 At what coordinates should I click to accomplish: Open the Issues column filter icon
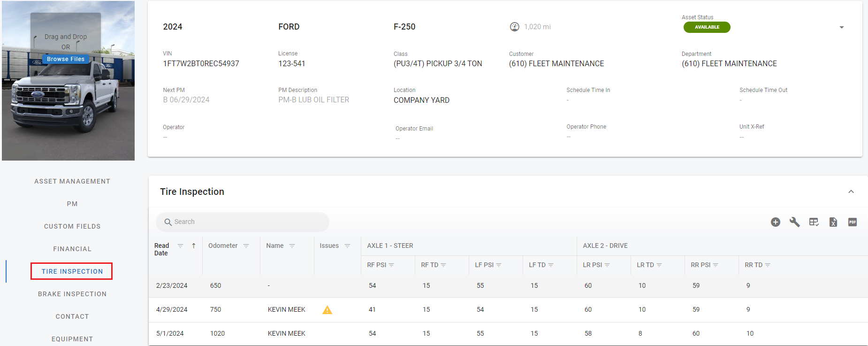(347, 246)
